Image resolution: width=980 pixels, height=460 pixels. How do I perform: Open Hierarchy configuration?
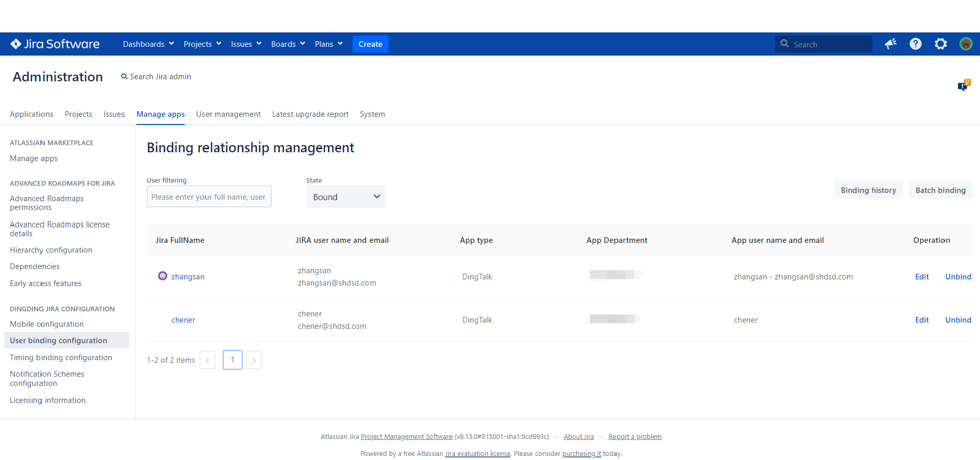(51, 250)
